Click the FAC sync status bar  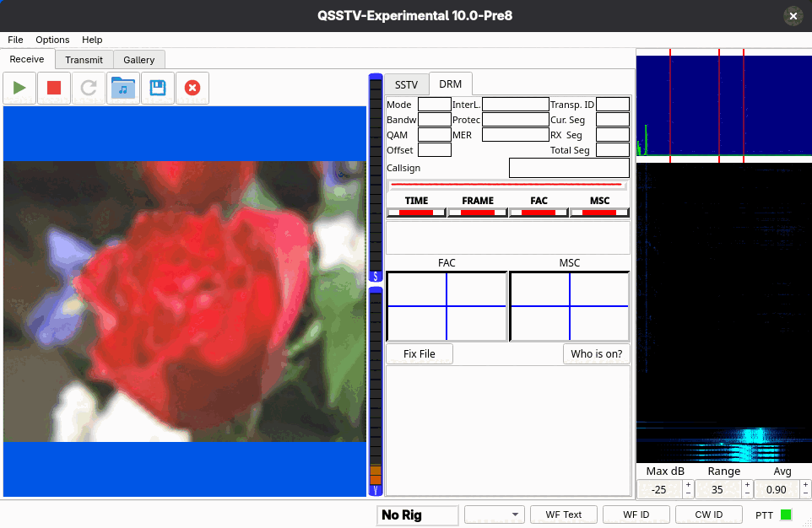(539, 213)
